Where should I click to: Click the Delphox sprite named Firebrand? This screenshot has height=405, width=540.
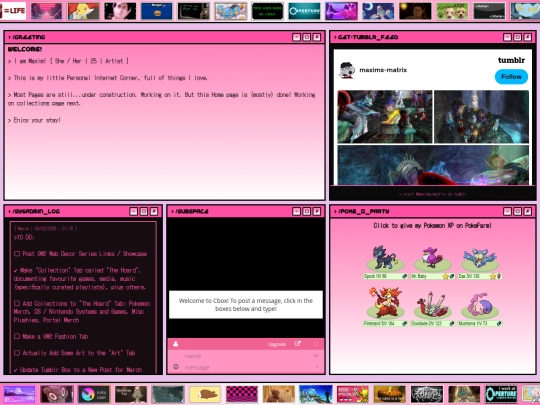click(384, 302)
